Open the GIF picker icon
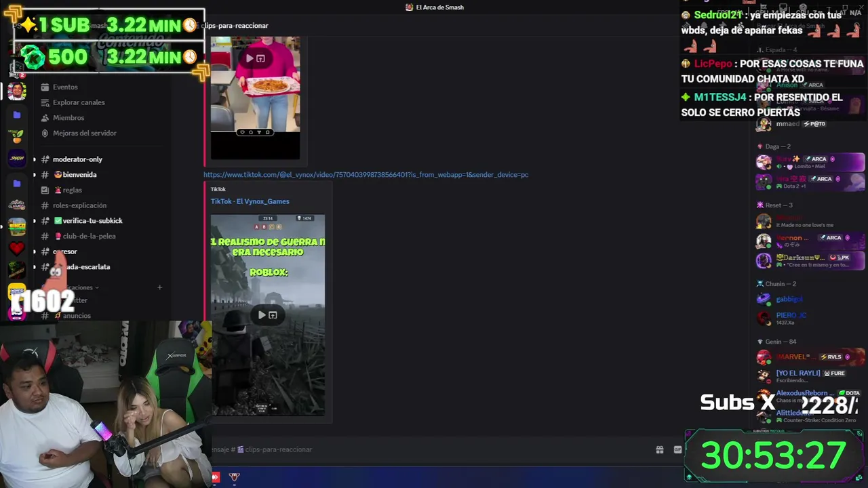The image size is (868, 488). pos(677,449)
